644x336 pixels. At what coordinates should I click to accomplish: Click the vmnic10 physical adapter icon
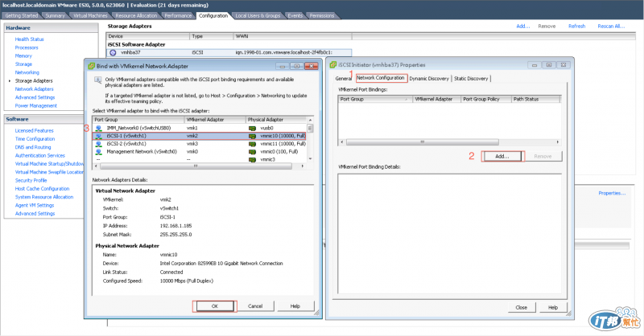252,136
